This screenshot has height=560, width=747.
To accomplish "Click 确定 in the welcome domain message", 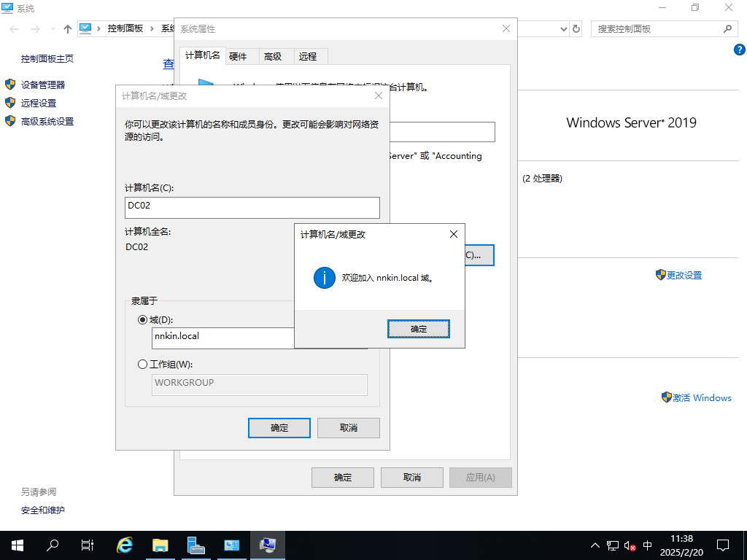I will coord(418,329).
